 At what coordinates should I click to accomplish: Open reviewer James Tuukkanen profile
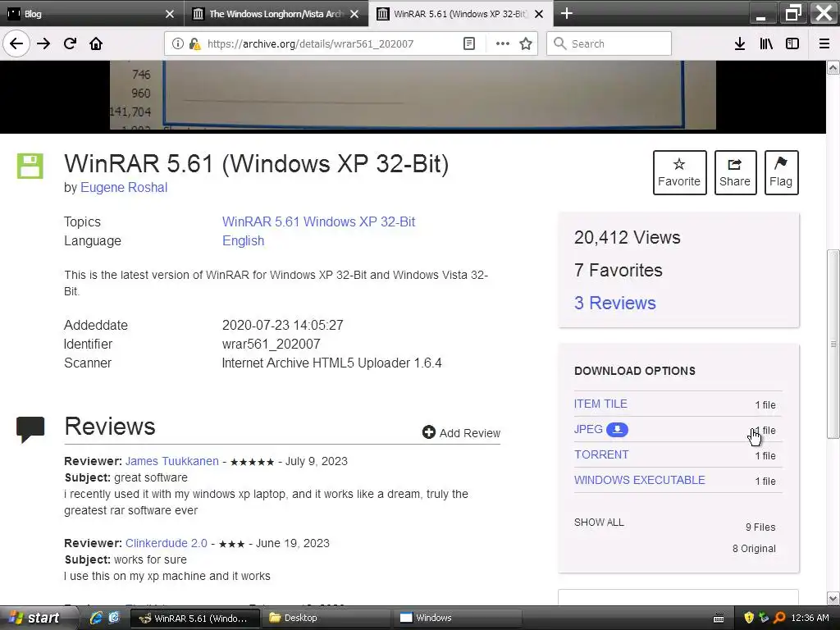click(x=172, y=461)
